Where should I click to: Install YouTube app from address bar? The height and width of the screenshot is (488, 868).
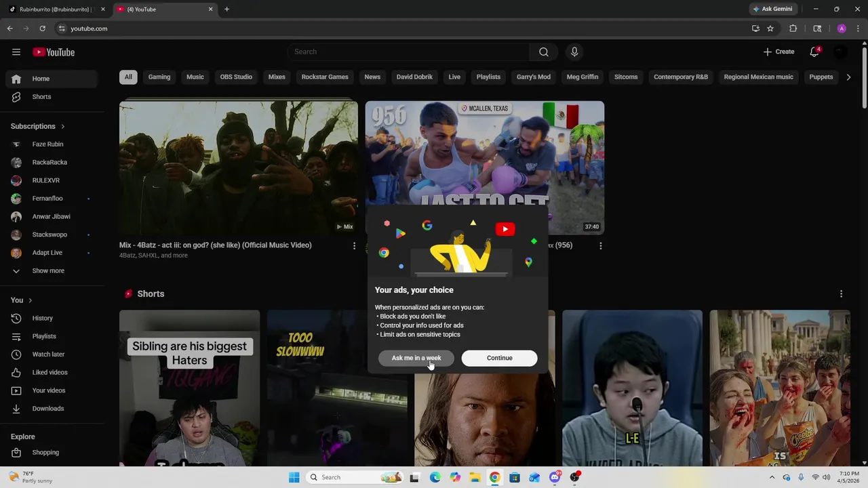(x=755, y=28)
